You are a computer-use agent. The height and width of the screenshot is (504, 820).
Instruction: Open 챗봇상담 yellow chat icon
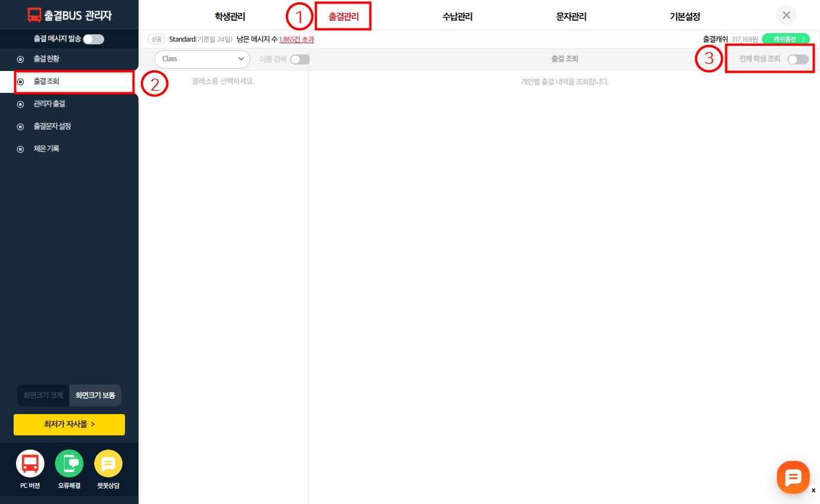(108, 464)
